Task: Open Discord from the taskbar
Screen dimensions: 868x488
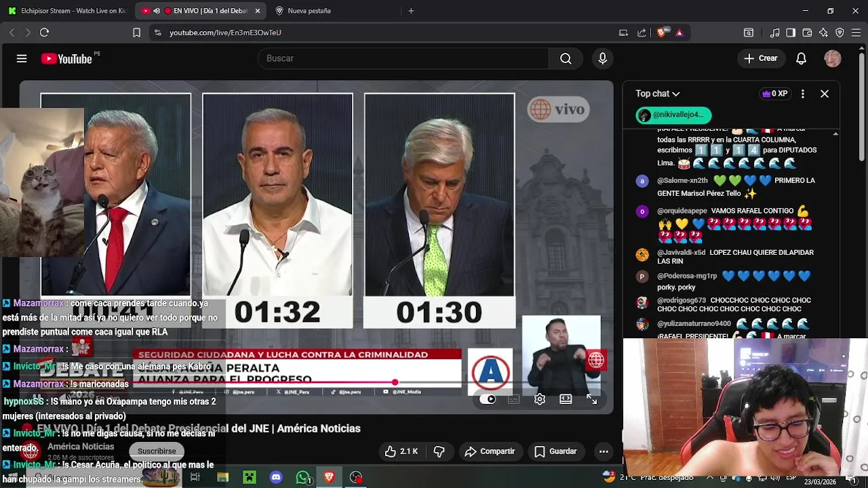Action: pos(276,477)
